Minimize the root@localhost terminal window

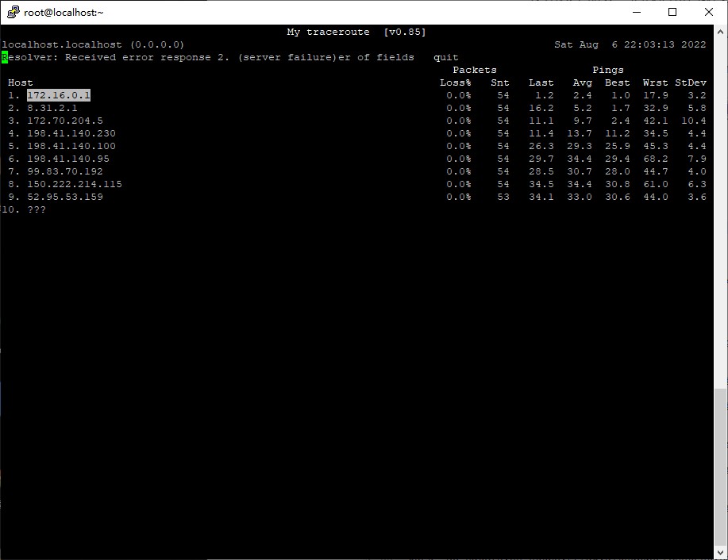[637, 12]
